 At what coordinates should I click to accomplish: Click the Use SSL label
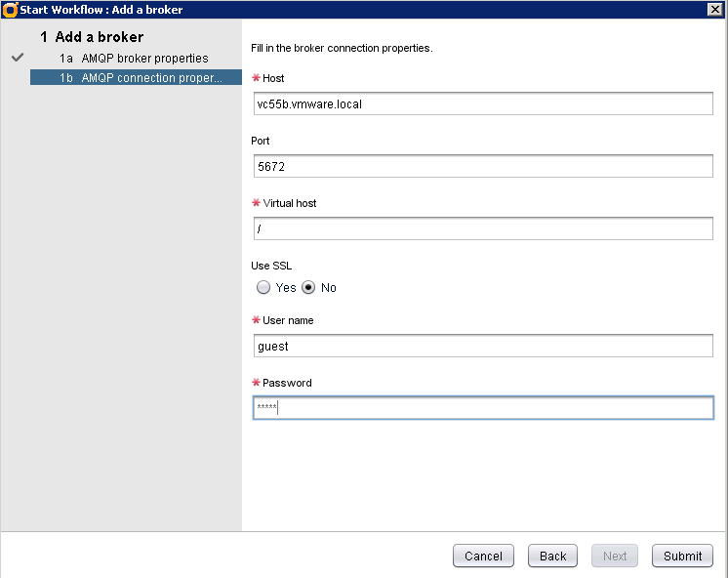pyautogui.click(x=271, y=266)
